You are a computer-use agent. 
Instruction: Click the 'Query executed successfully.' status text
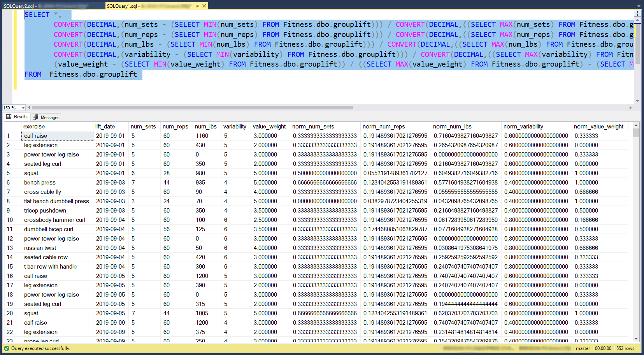pos(41,348)
